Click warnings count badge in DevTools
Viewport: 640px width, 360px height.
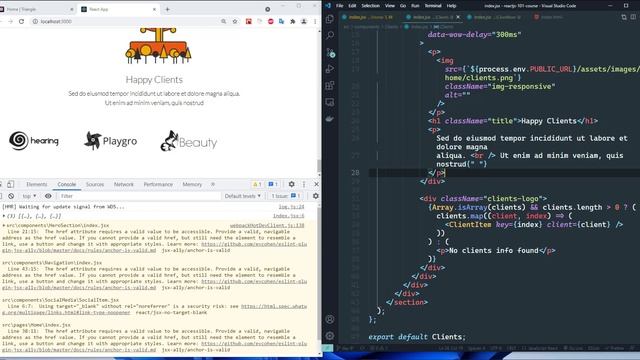tap(257, 184)
